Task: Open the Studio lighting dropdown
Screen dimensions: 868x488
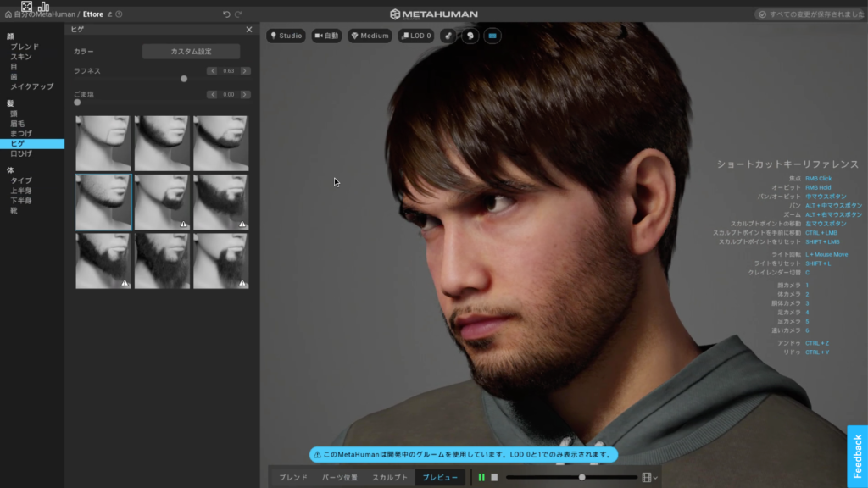Action: pos(287,36)
